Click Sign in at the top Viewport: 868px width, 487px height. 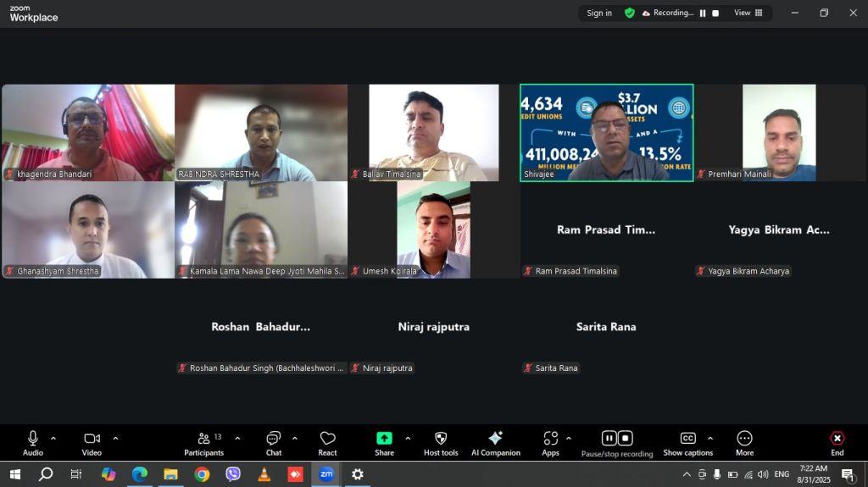point(599,13)
